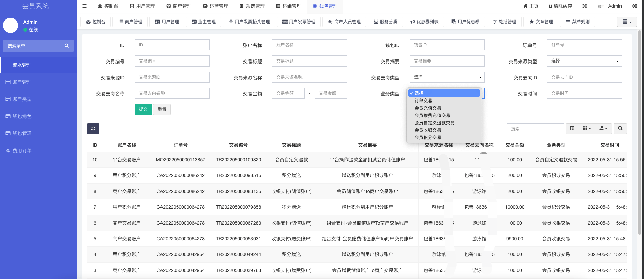Switch to 业主管理 tab
This screenshot has width=644, height=279.
pos(203,22)
